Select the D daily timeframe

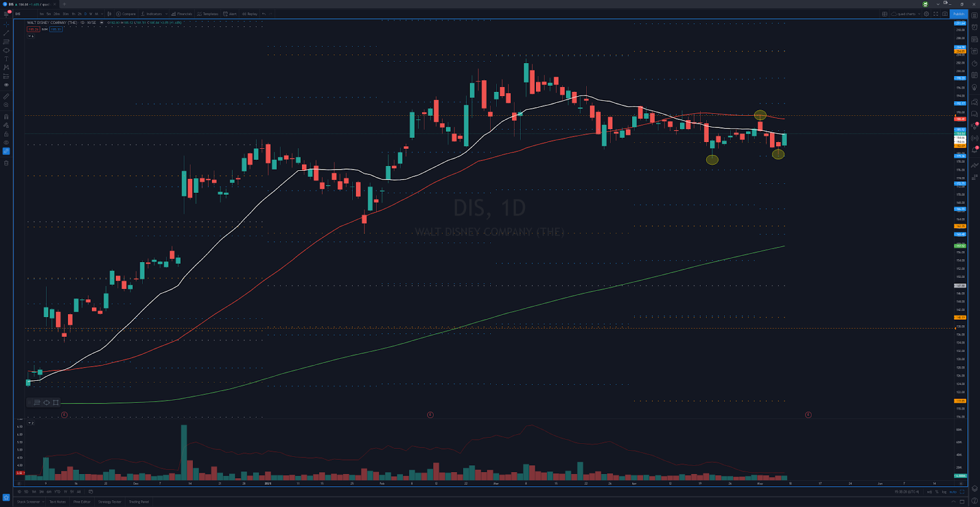tap(86, 13)
